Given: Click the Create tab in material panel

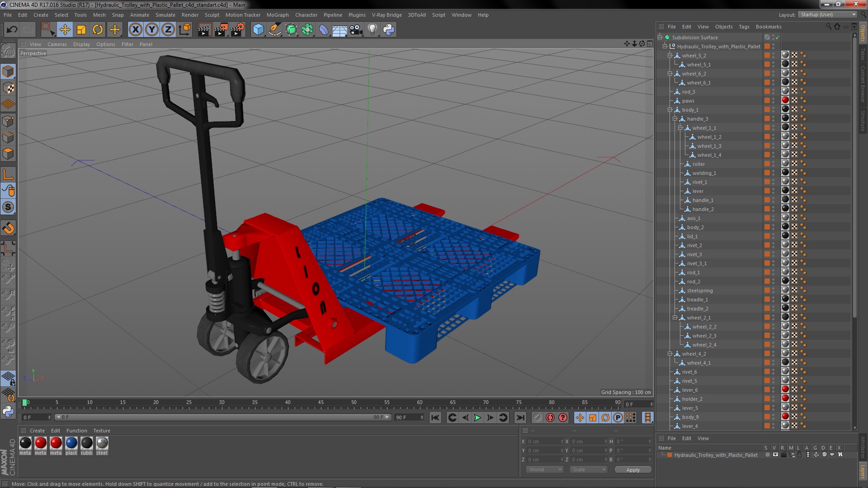Looking at the screenshot, I should [37, 430].
